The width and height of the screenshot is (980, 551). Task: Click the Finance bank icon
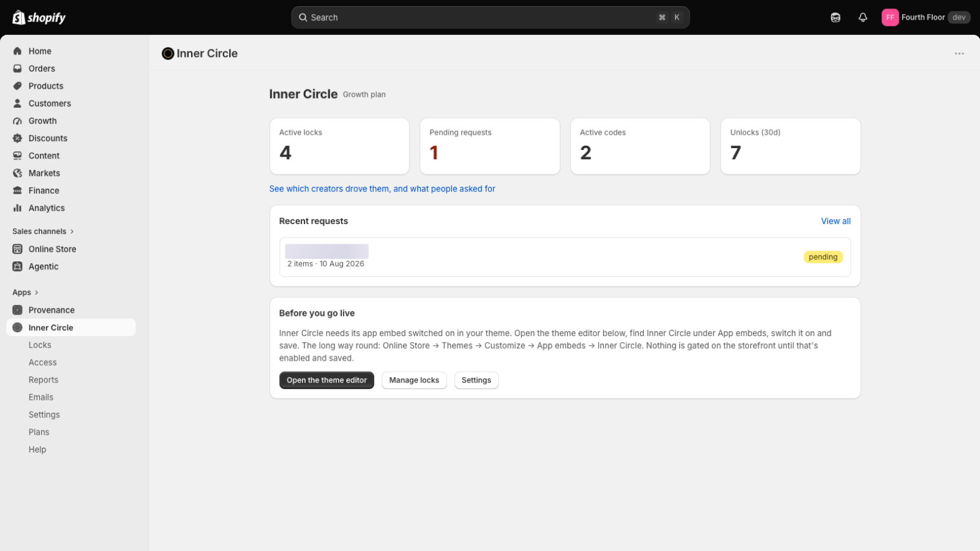pos(17,191)
